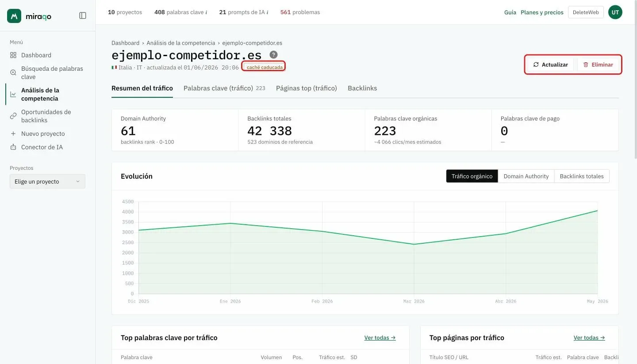
Task: Click the refresh icon in Actualizar
Action: (x=536, y=65)
